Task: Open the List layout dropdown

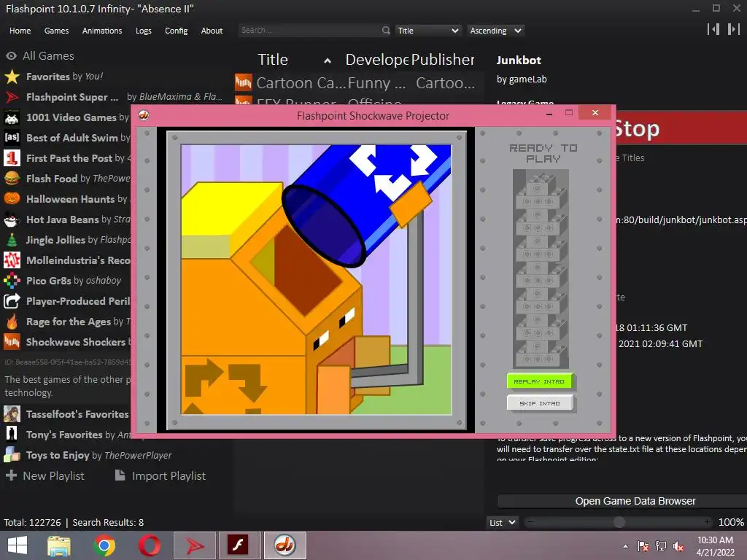Action: pyautogui.click(x=502, y=522)
